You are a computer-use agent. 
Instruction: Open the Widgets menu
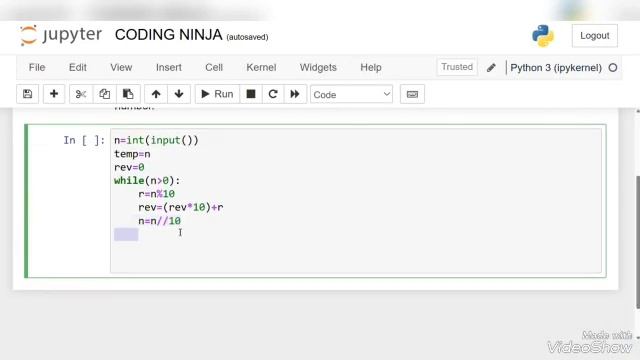[x=318, y=67]
